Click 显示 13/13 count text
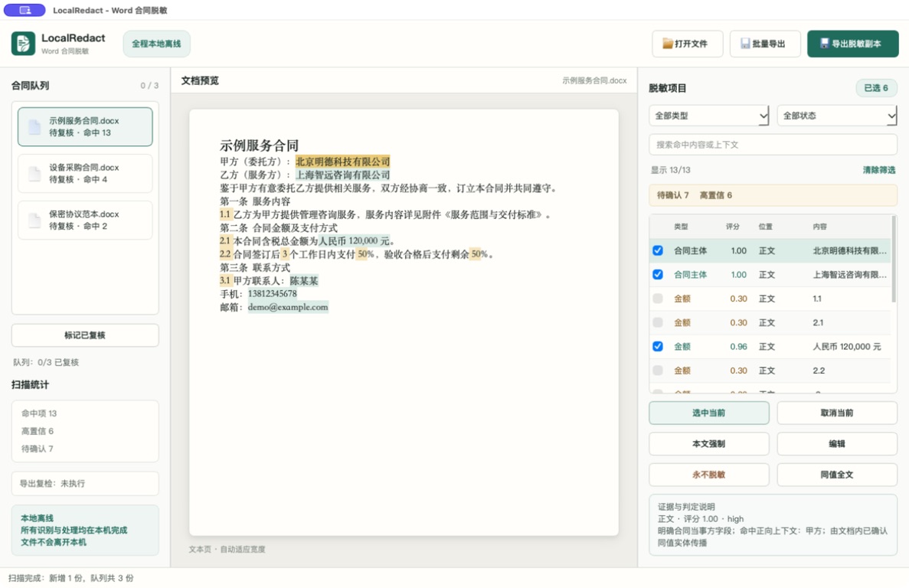 (x=670, y=170)
